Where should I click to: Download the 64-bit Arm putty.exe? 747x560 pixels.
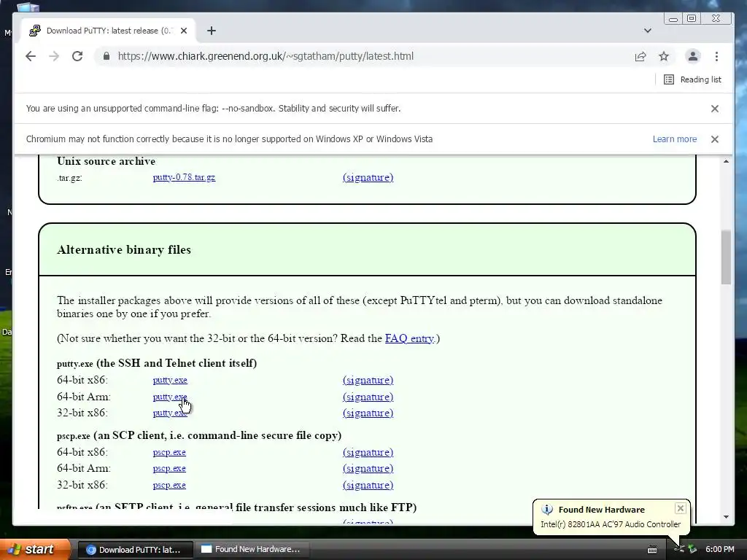170,397
